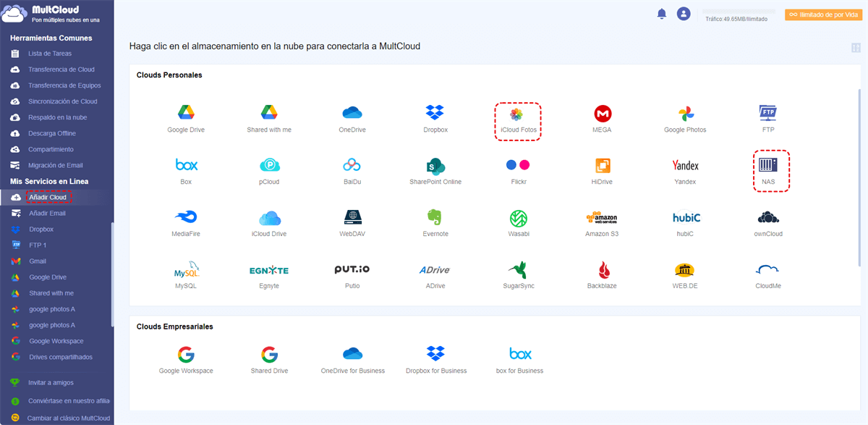
Task: Click Invitar a amigos link
Action: tap(51, 382)
